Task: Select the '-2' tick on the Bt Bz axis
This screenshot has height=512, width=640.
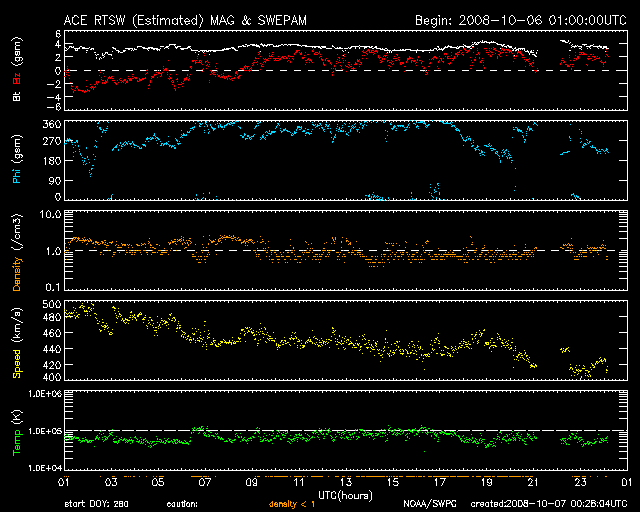Action: click(55, 84)
